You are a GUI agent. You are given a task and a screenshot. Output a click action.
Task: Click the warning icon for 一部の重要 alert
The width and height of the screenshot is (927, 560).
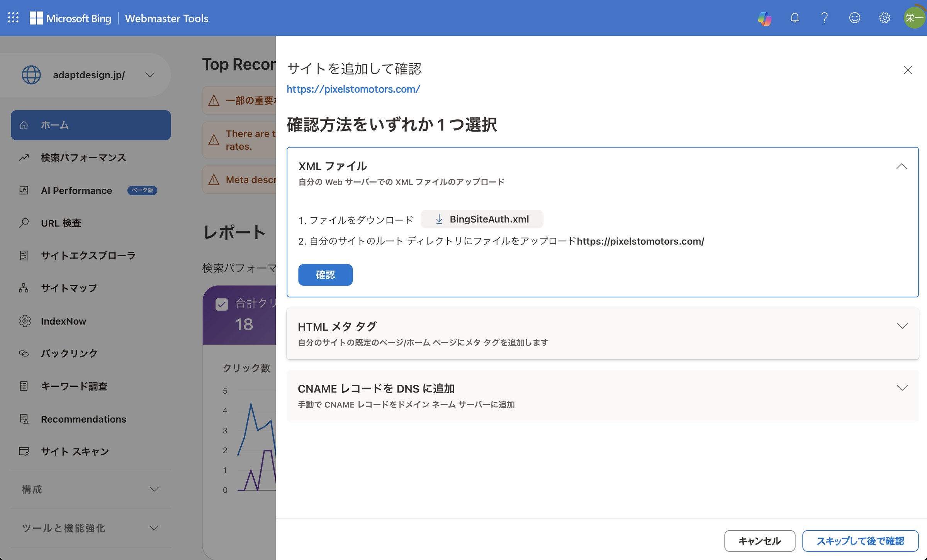(214, 101)
